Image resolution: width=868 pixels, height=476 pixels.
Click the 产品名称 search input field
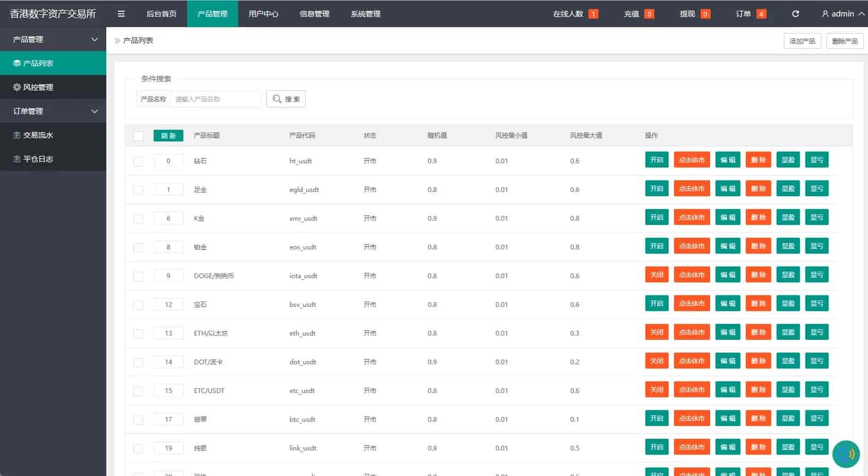215,99
